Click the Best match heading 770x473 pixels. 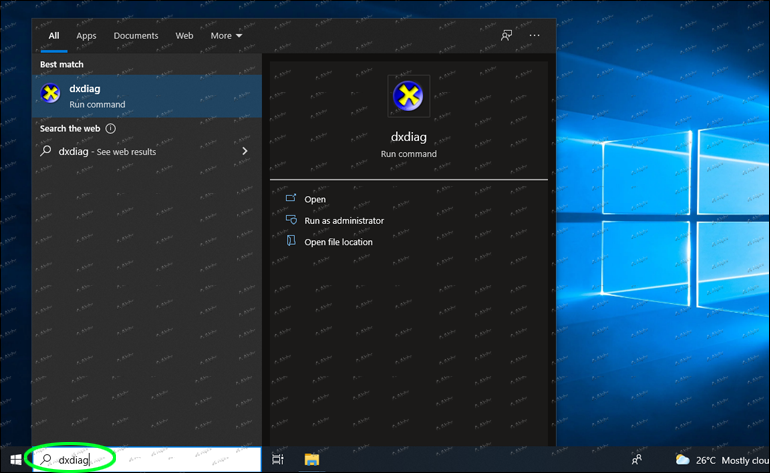(x=62, y=64)
